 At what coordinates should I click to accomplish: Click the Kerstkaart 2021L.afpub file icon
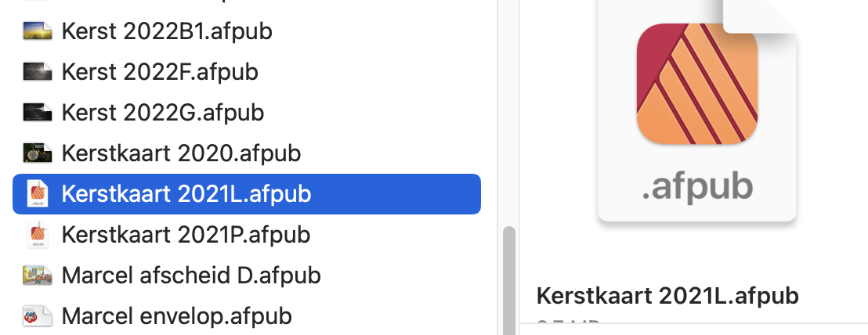(37, 193)
